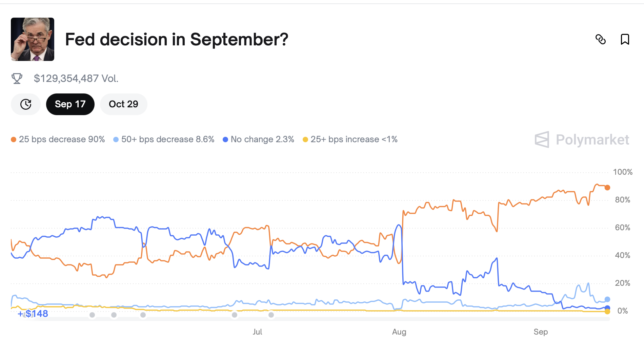The image size is (644, 342).
Task: Click the yellow 25+ bps increase legend dot
Action: 305,140
